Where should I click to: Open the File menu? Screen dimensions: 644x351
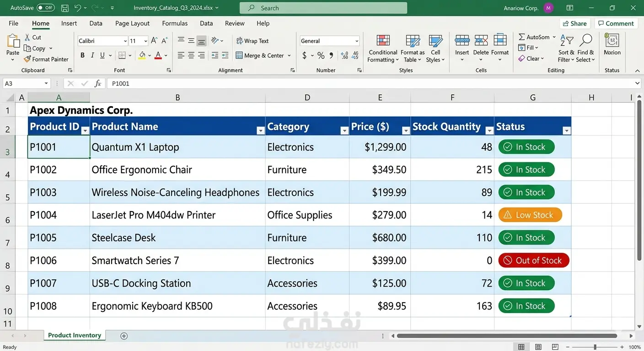point(14,23)
